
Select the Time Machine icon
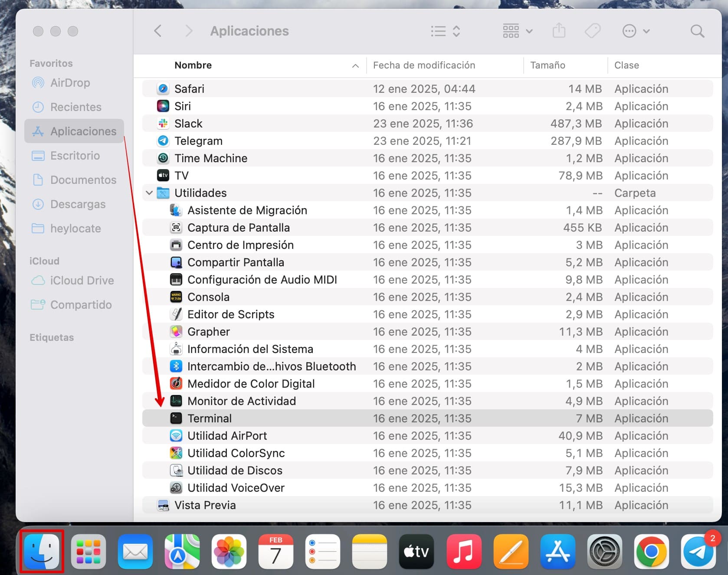pos(163,158)
